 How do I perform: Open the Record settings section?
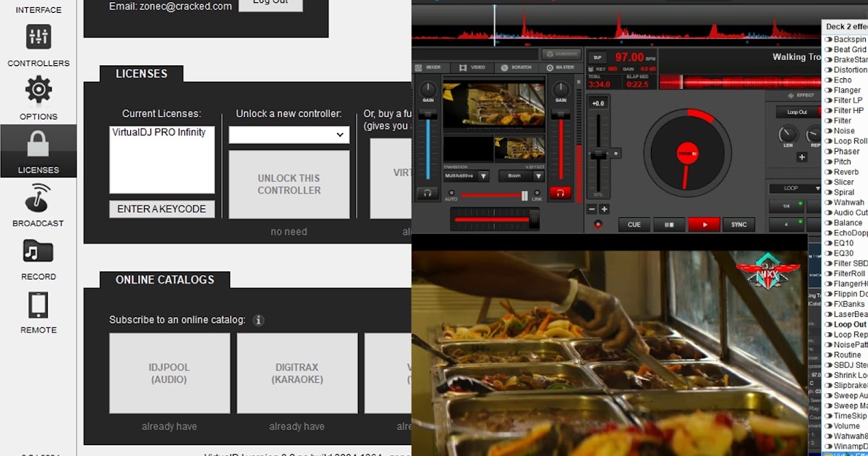coord(38,259)
